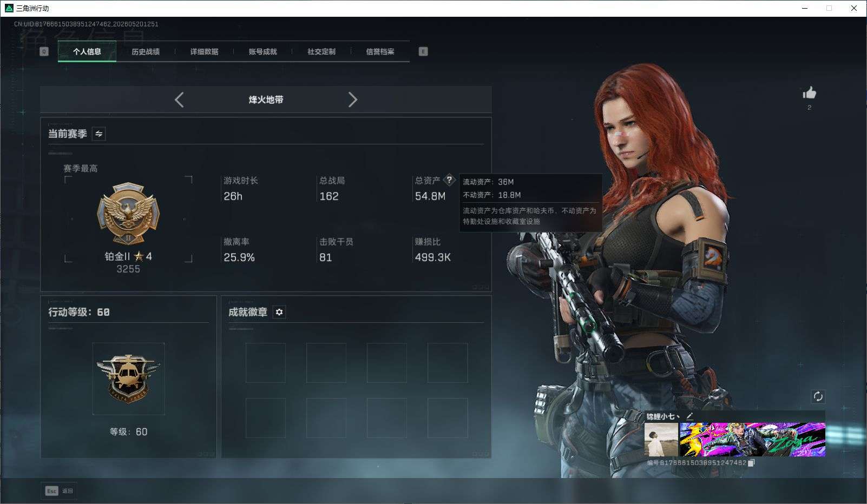
Task: Click the 烽火地带 mode title
Action: pos(266,100)
